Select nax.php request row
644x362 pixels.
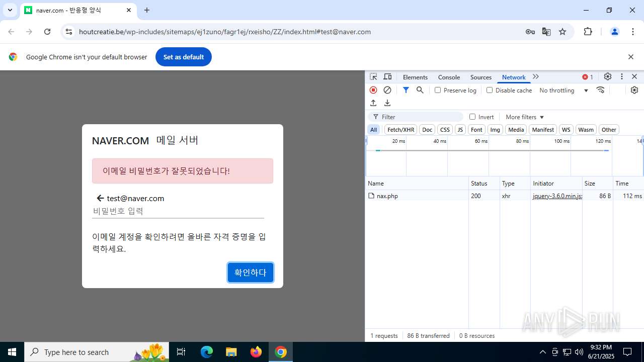tap(505, 196)
